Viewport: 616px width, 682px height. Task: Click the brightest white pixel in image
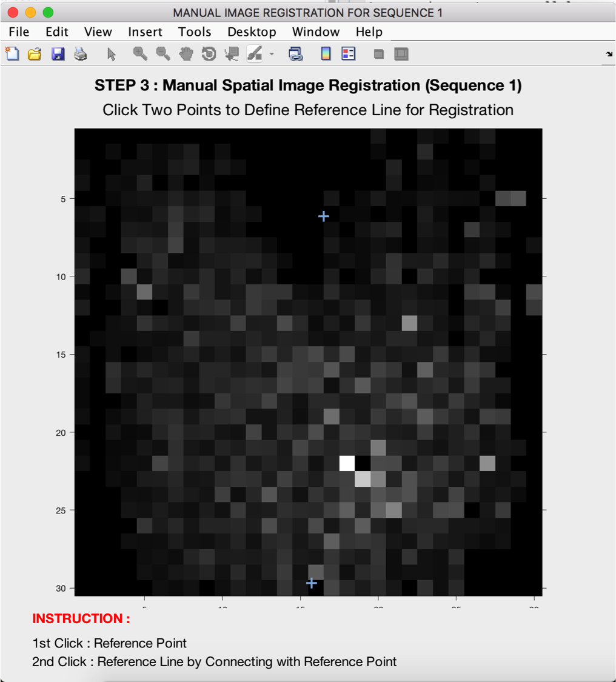pos(346,463)
